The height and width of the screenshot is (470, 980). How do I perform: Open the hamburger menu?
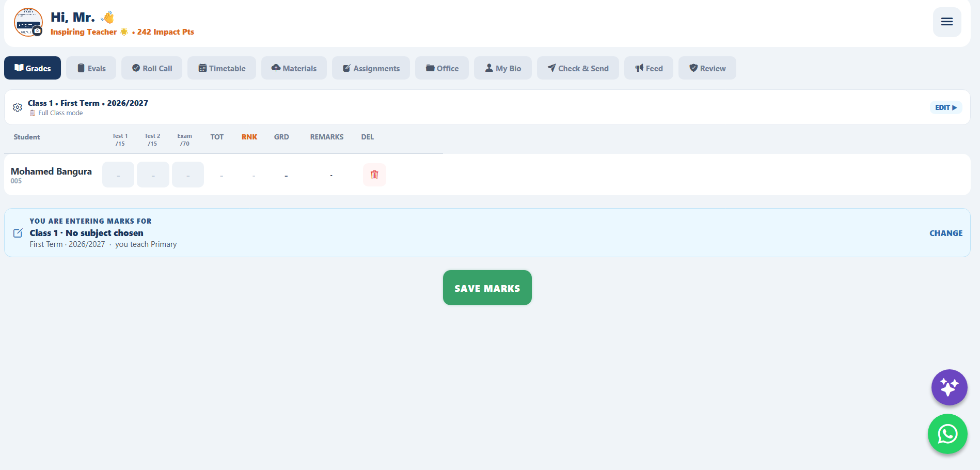tap(947, 22)
